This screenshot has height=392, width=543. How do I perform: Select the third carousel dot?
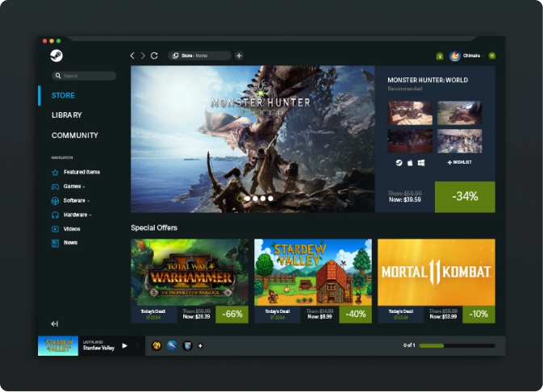(255, 198)
